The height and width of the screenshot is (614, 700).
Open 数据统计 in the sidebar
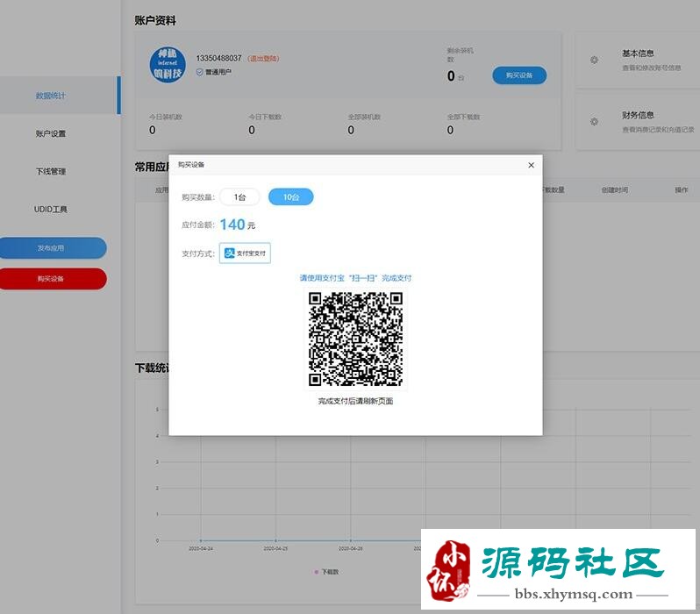tap(51, 96)
